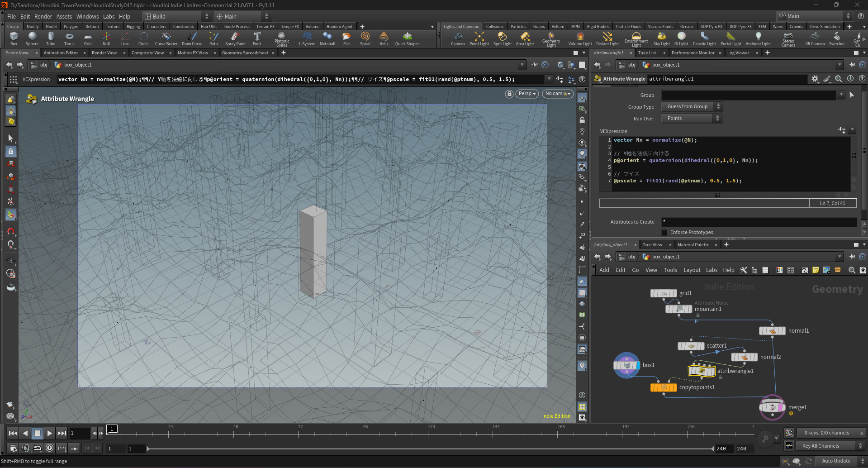The width and height of the screenshot is (868, 468).
Task: Enable the Enforce Prototypes checkbox
Action: click(664, 233)
